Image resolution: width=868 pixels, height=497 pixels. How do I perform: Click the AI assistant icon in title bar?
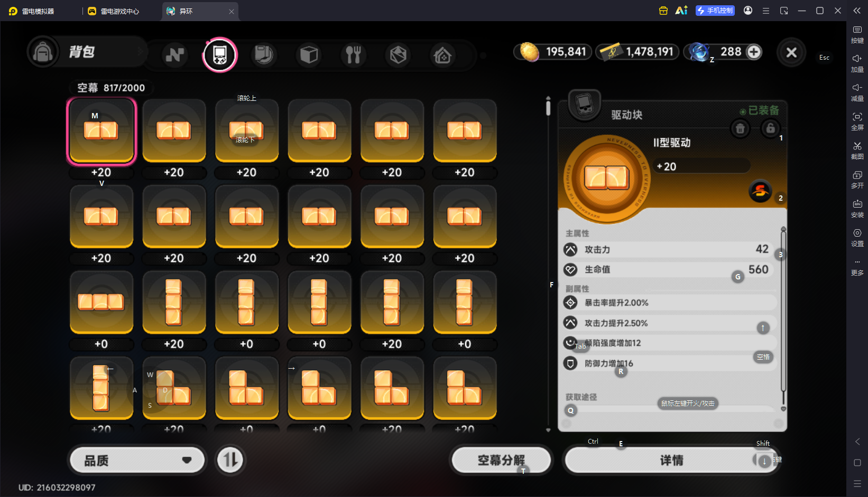pyautogui.click(x=681, y=11)
